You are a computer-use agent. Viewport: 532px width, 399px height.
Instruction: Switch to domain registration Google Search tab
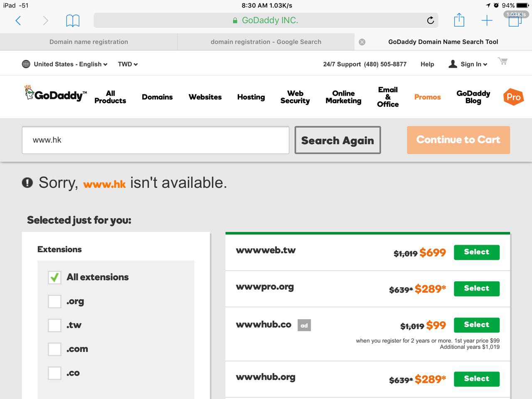[266, 42]
